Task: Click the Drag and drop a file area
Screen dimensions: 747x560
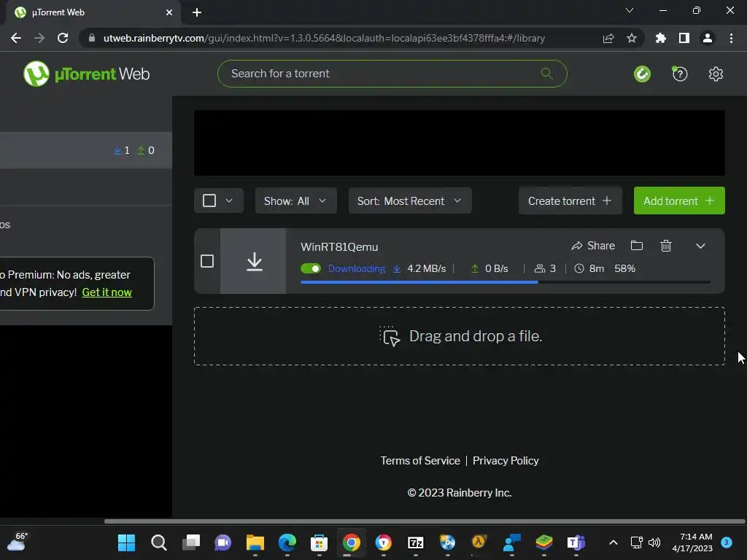Action: [460, 336]
